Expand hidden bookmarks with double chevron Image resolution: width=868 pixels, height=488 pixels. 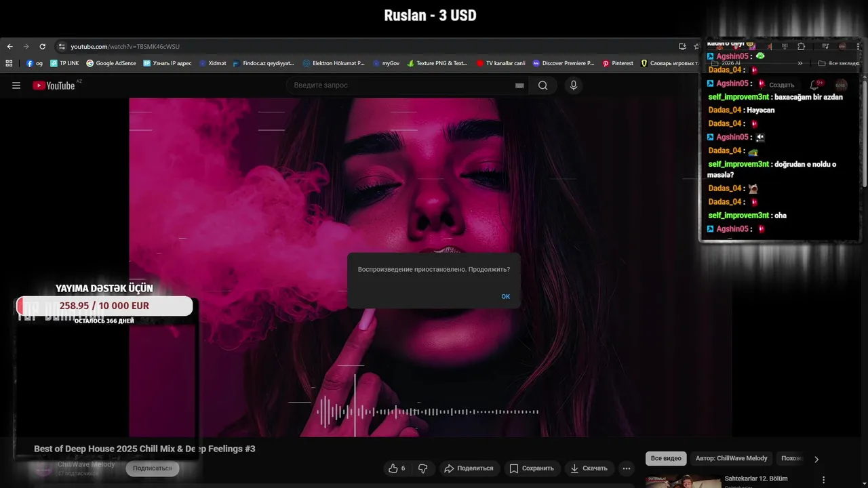pos(800,63)
